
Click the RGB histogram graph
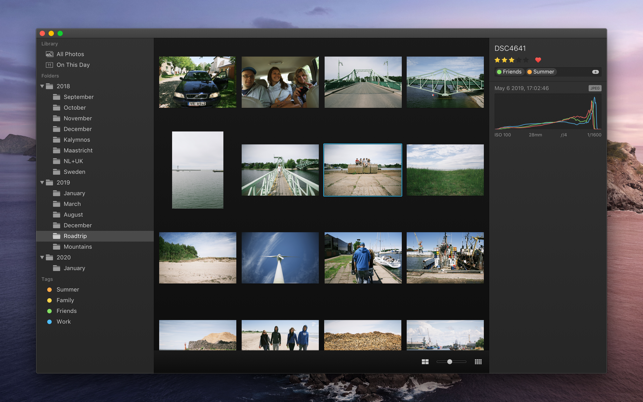click(x=548, y=112)
